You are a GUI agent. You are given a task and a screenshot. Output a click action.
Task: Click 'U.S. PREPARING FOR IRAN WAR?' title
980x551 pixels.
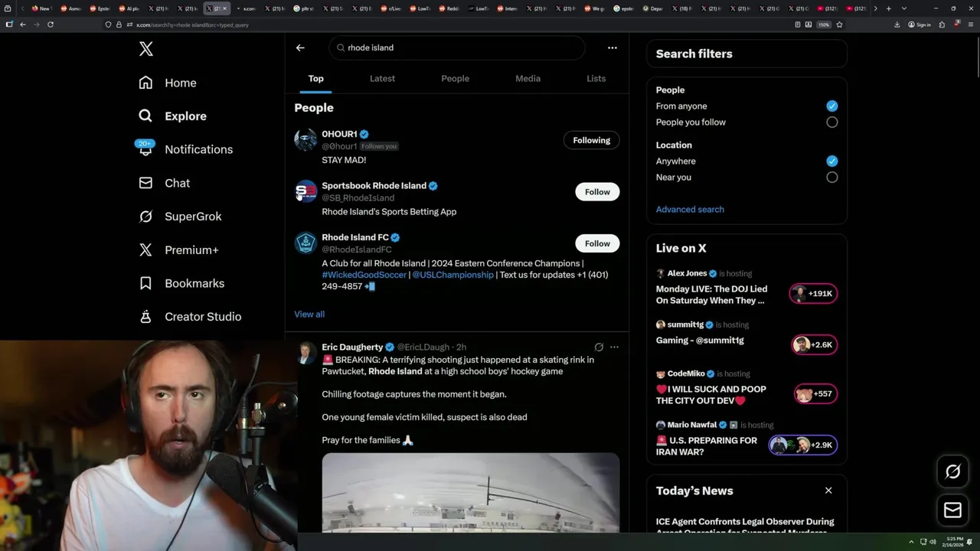[x=707, y=446]
